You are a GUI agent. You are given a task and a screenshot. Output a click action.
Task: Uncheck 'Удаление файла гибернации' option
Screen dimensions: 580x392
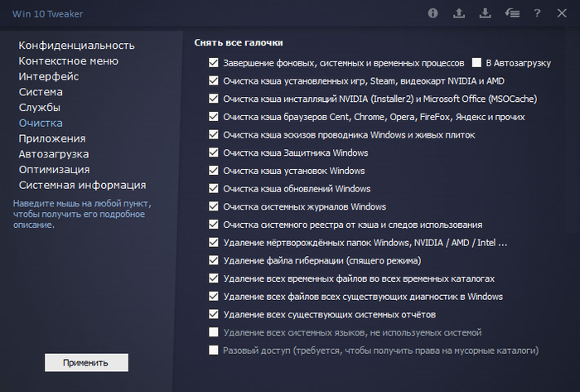[x=214, y=260]
